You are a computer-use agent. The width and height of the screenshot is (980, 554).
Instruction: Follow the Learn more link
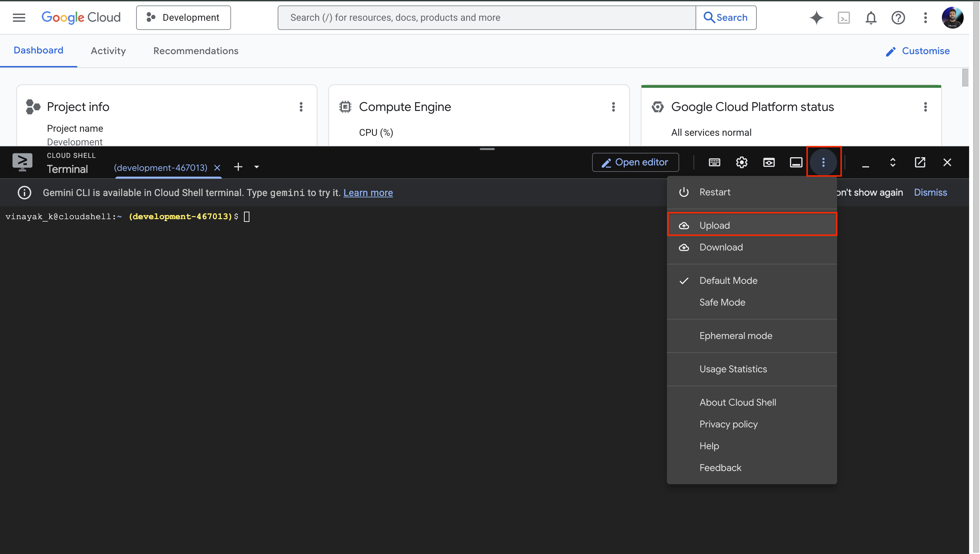pos(368,193)
